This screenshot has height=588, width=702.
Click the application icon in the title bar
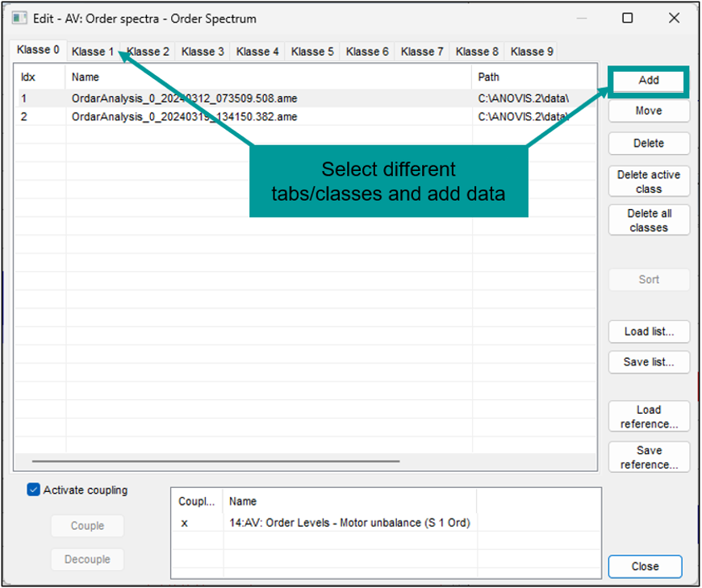click(x=19, y=19)
